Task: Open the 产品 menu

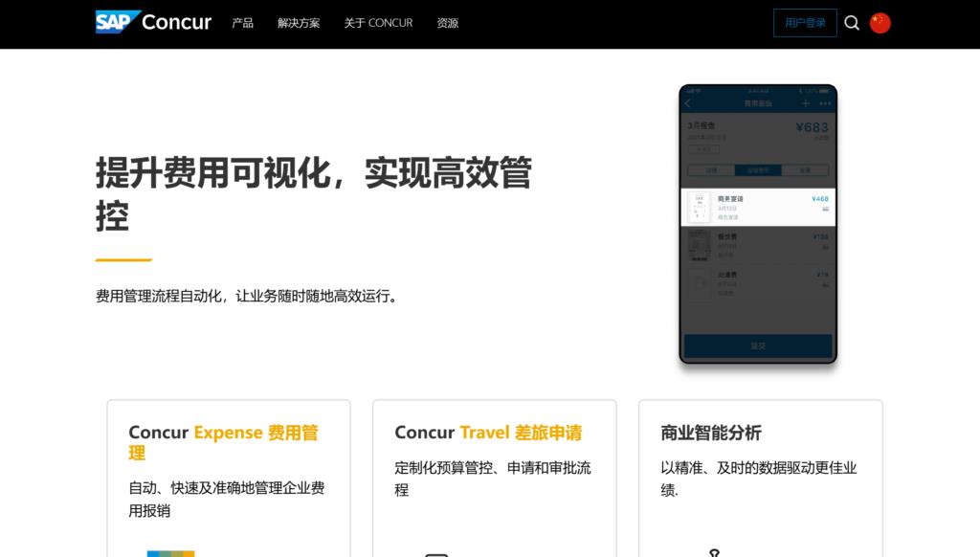Action: 242,23
